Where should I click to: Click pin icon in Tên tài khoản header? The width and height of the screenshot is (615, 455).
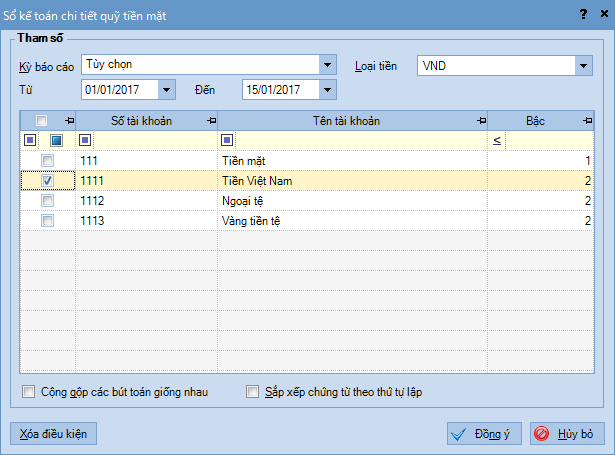[480, 121]
